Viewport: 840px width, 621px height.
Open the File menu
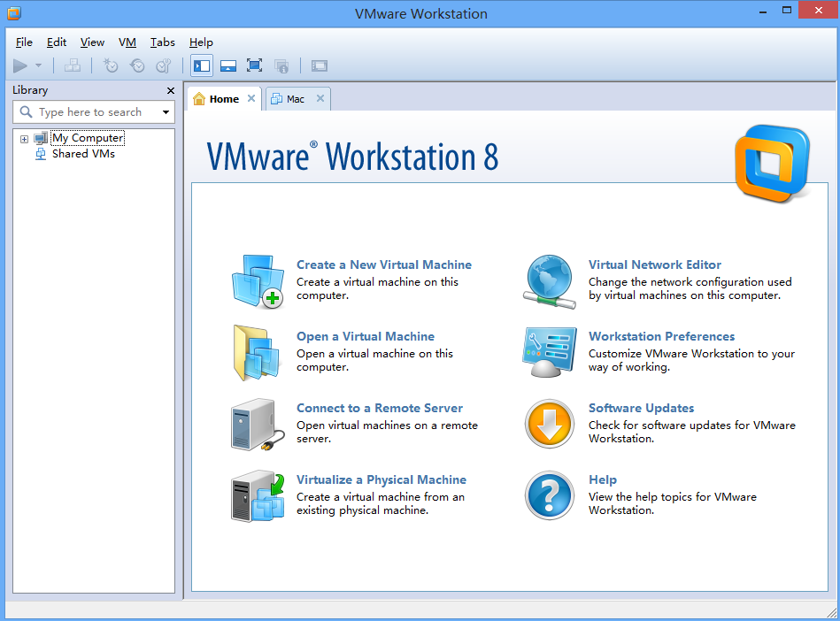[24, 42]
